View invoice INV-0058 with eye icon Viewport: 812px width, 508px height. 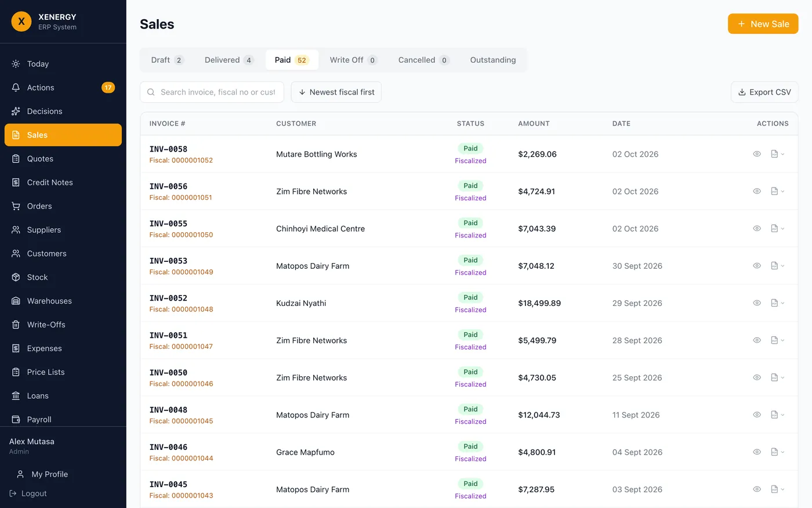pyautogui.click(x=757, y=154)
